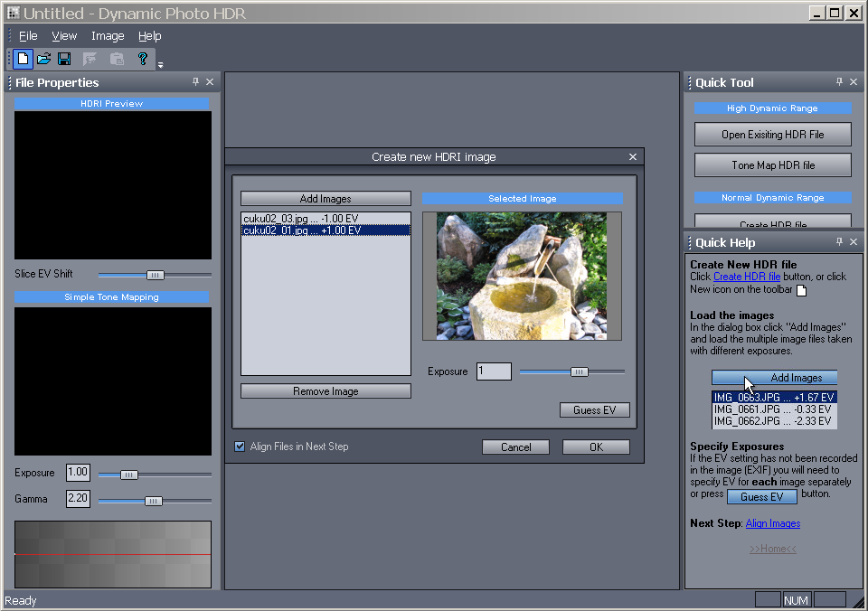This screenshot has height=611, width=868.
Task: Click the Slice EV Shift slider
Action: (x=155, y=275)
